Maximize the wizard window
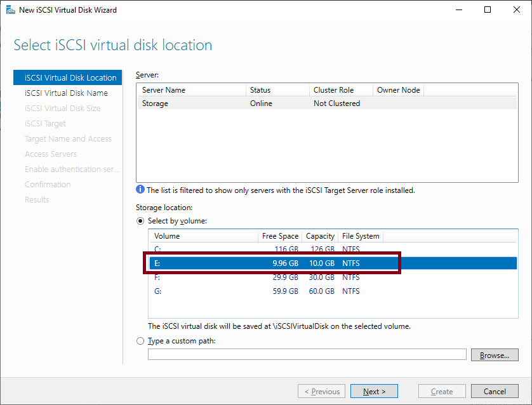532x405 pixels. click(x=488, y=10)
